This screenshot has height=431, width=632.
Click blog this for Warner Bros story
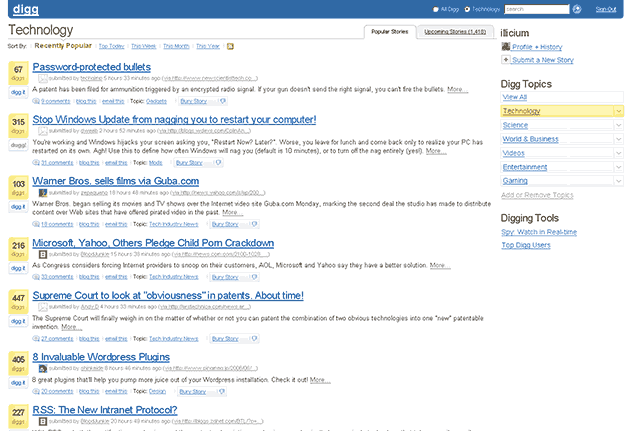(x=89, y=224)
